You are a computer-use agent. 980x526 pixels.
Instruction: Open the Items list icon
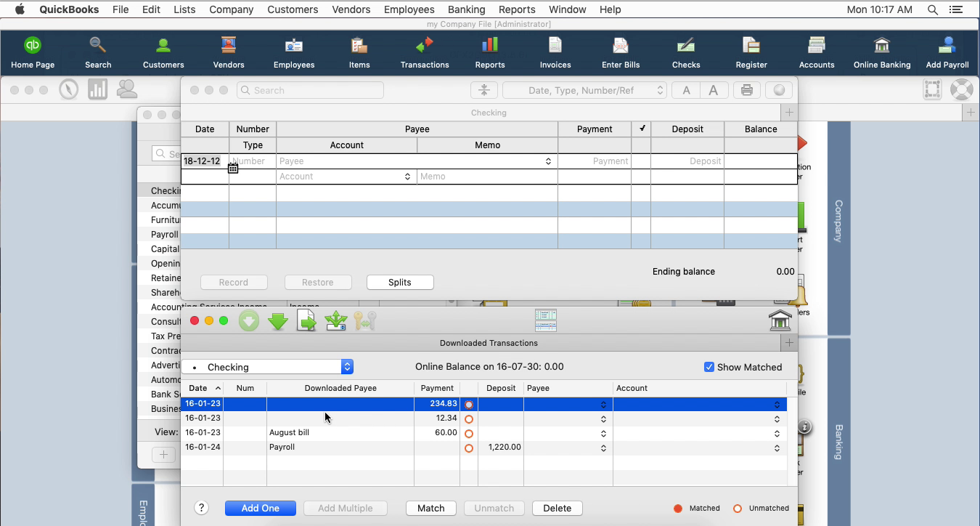(x=359, y=52)
